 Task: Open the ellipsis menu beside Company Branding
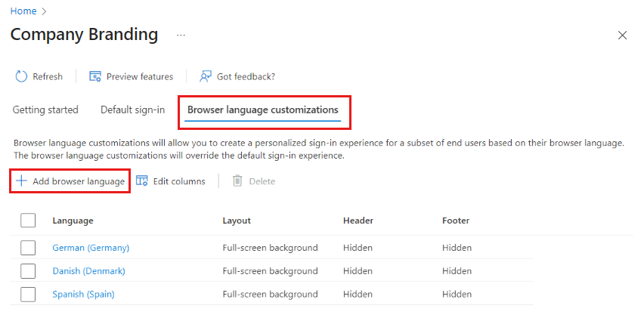pos(181,35)
